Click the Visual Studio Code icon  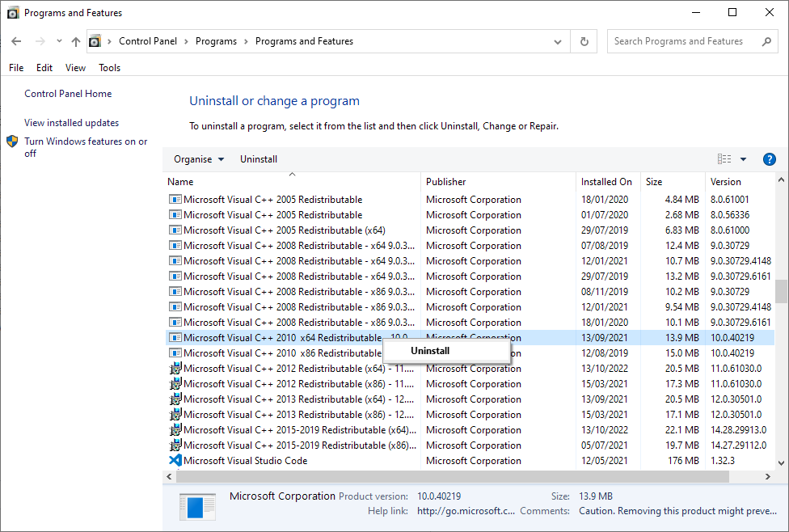(175, 461)
